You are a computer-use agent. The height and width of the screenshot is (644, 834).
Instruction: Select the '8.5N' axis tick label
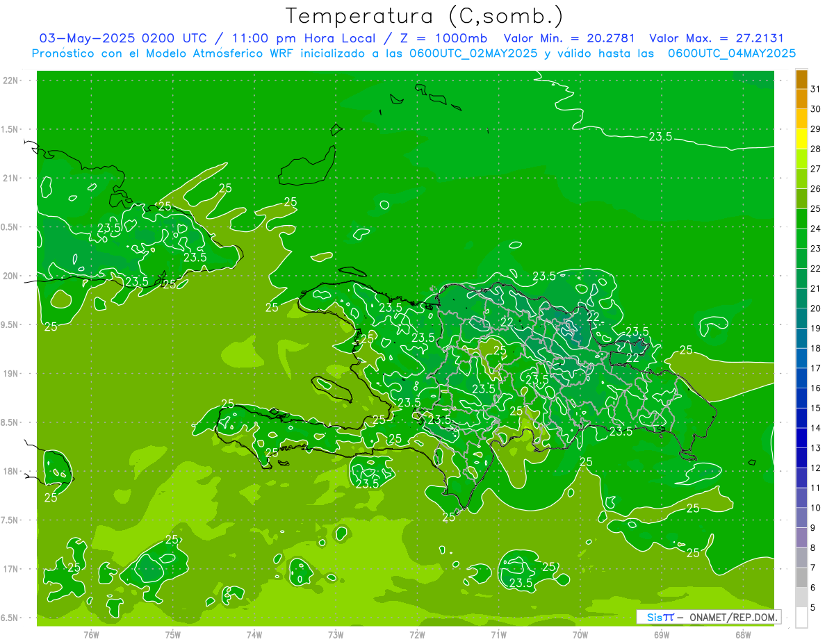[x=10, y=422]
